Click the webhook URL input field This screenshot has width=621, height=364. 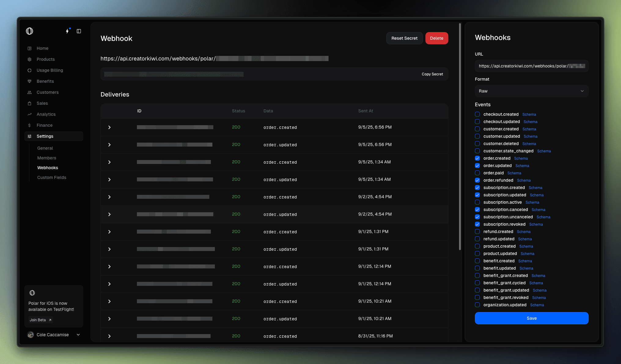pos(531,66)
